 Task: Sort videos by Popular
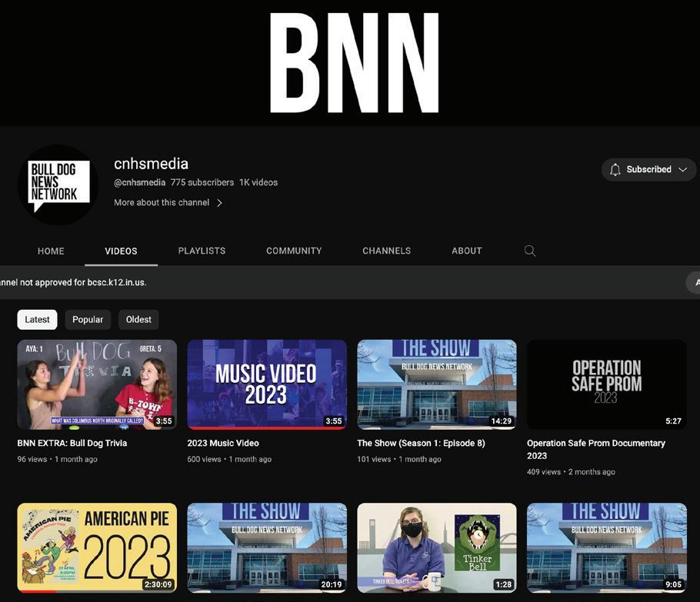pyautogui.click(x=88, y=320)
